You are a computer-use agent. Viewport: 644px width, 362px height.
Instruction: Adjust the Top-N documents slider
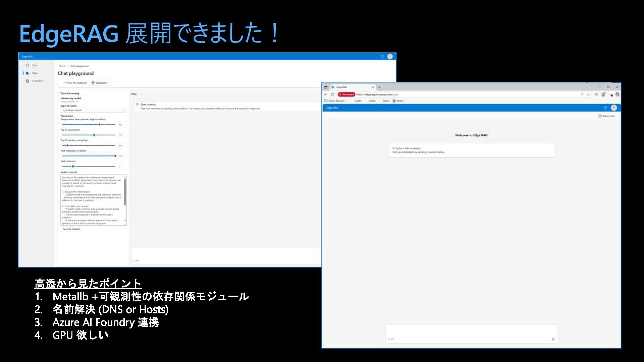click(89, 135)
